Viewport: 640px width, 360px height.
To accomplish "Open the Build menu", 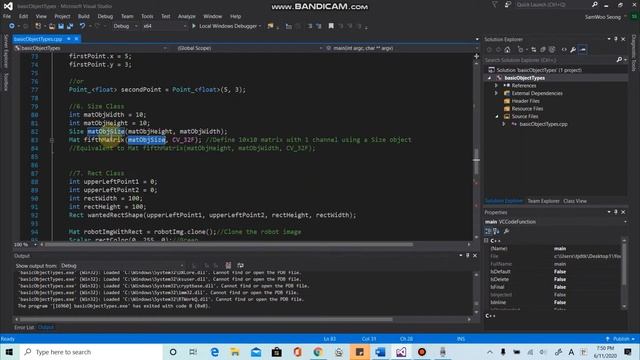I will (84, 16).
